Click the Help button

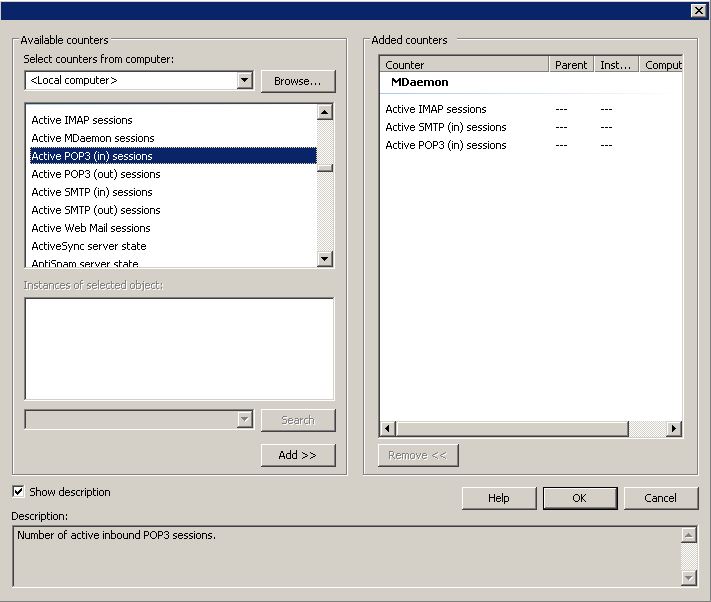(x=499, y=498)
